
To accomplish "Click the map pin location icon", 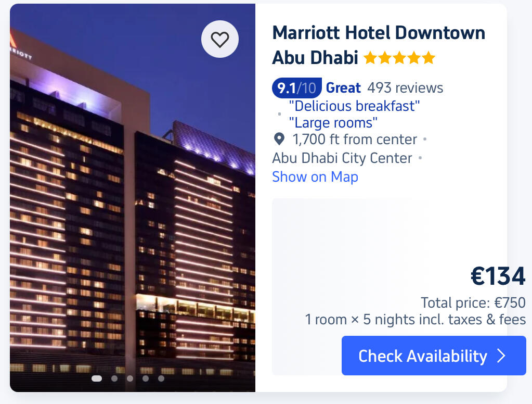I will point(279,138).
